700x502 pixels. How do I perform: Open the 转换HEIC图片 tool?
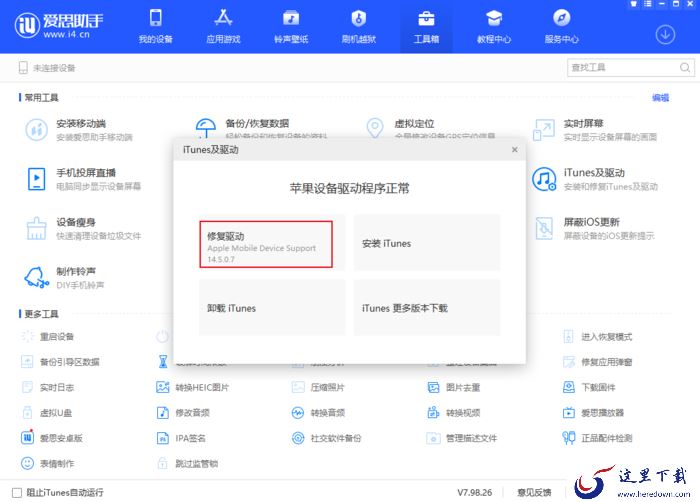(193, 387)
